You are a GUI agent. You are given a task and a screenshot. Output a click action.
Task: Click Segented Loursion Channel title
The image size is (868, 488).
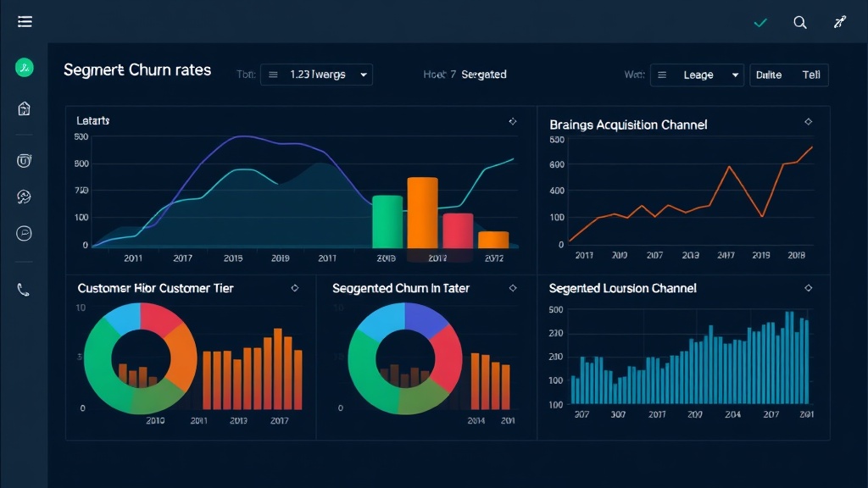(623, 288)
